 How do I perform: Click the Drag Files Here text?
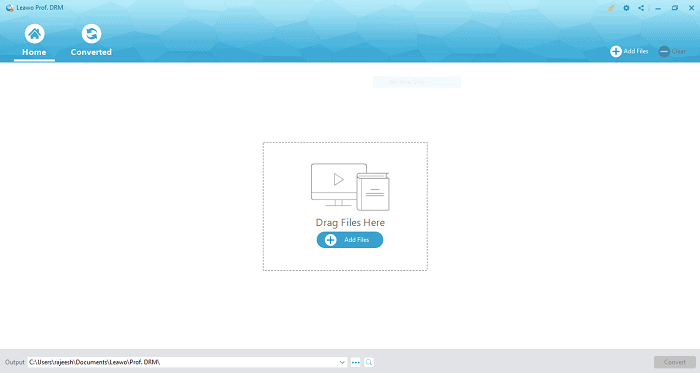click(x=350, y=222)
